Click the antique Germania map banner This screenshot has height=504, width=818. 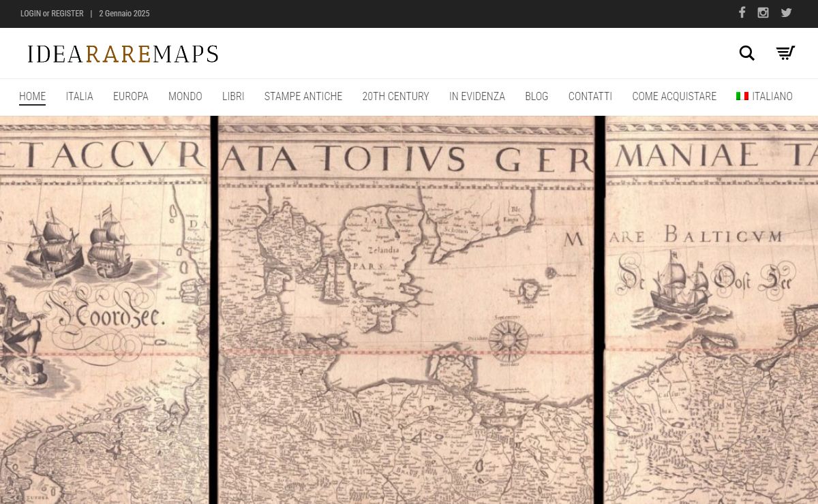pyautogui.click(x=409, y=310)
